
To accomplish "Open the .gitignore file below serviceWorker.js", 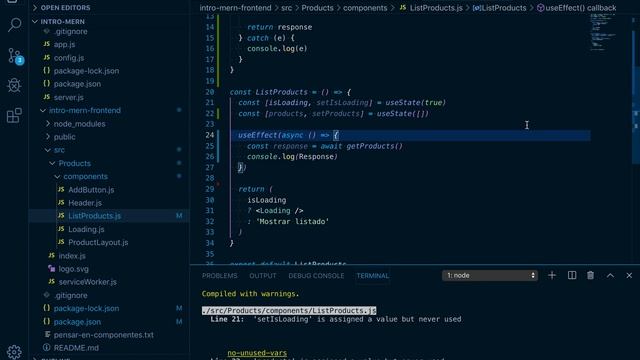I will point(71,295).
